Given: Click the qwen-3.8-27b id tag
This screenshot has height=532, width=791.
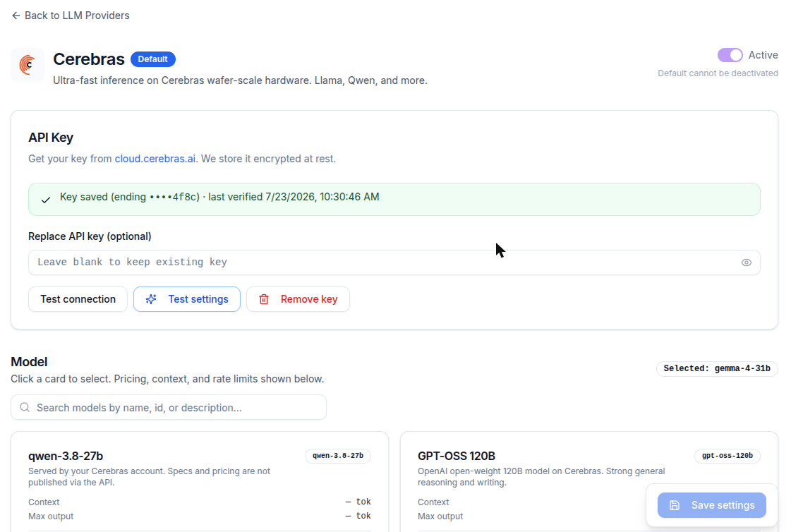Looking at the screenshot, I should pos(338,456).
